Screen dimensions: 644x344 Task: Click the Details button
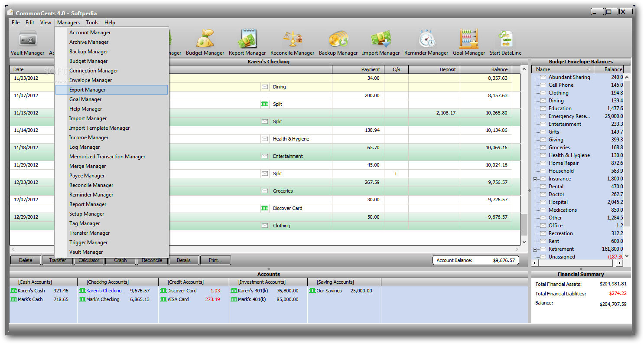pyautogui.click(x=184, y=260)
